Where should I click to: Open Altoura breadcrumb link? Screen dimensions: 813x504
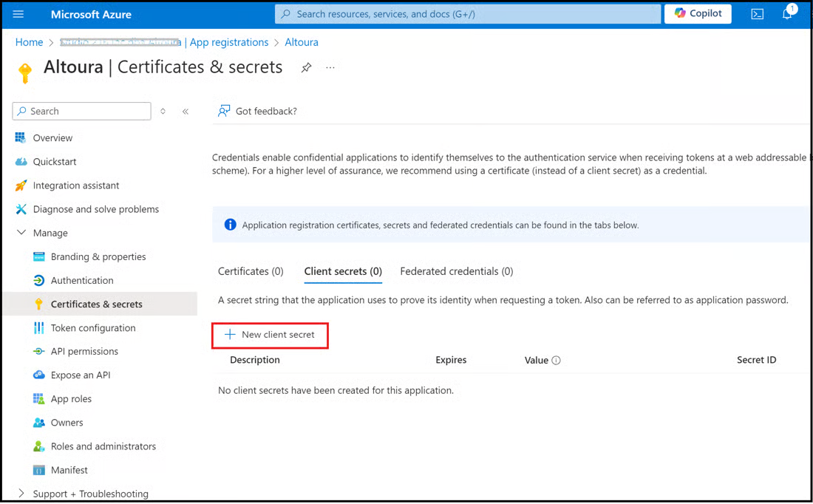click(302, 42)
